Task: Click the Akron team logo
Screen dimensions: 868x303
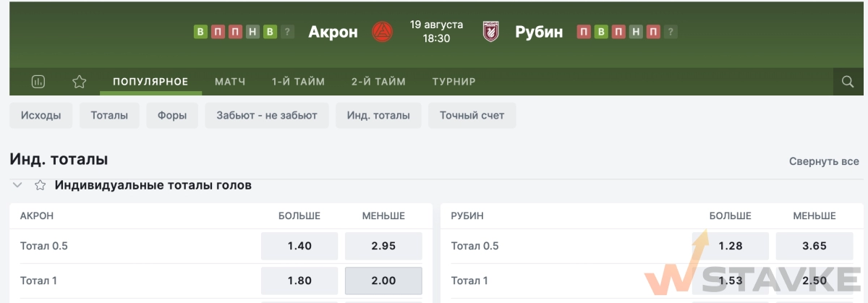Action: (382, 31)
